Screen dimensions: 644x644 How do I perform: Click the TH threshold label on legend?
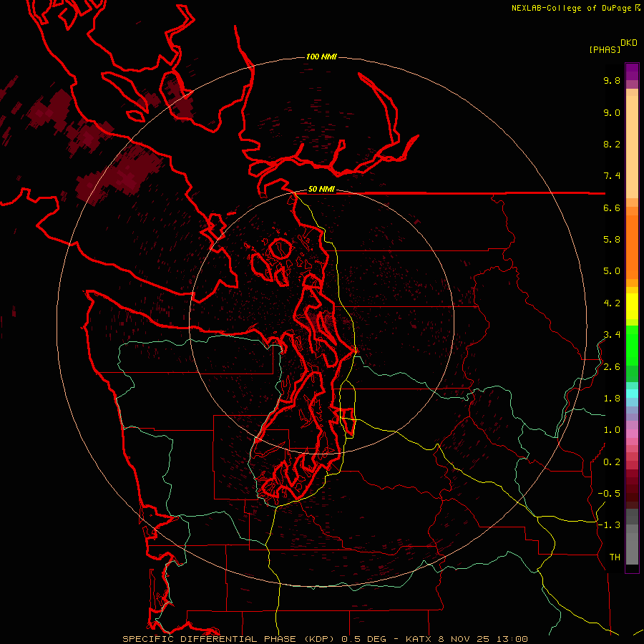pos(615,557)
